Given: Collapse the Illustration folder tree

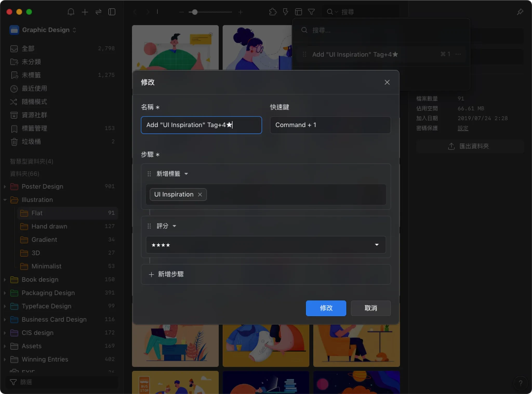Looking at the screenshot, I should coord(5,200).
